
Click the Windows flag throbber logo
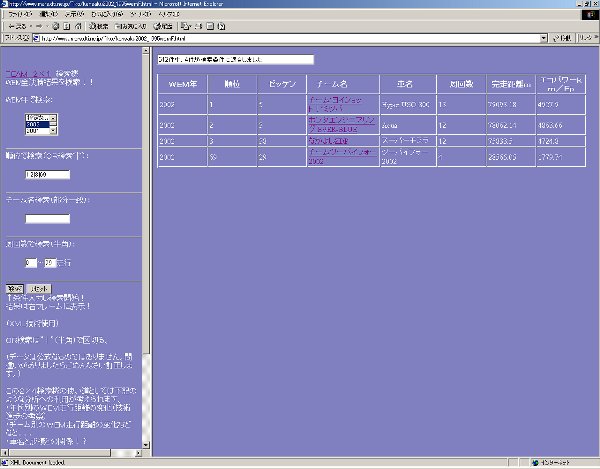[590, 15]
